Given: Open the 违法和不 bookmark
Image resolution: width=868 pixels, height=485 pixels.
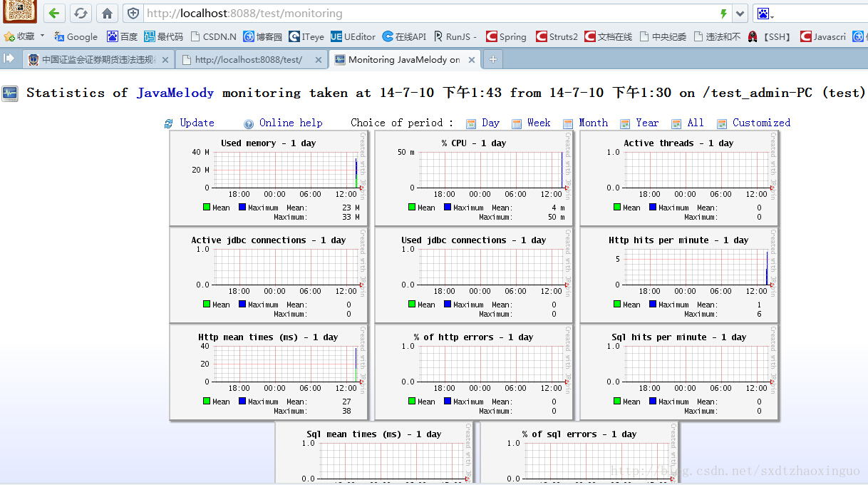Looking at the screenshot, I should 717,36.
